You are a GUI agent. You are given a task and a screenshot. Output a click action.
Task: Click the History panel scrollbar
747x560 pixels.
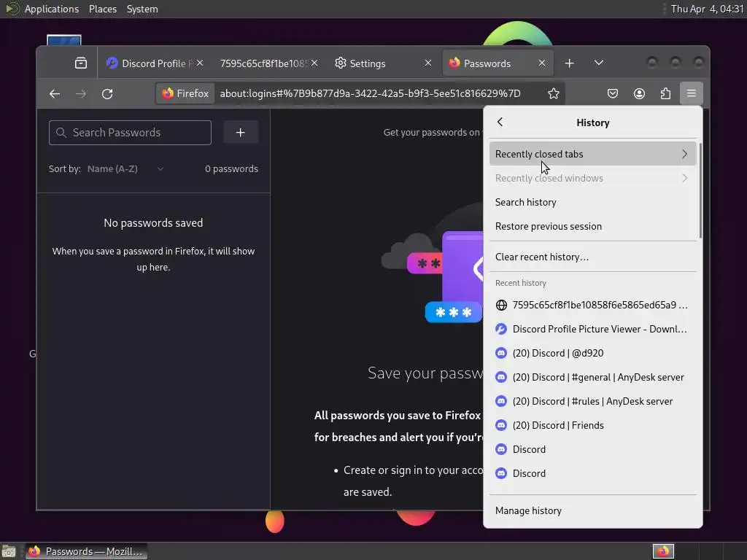[x=700, y=190]
